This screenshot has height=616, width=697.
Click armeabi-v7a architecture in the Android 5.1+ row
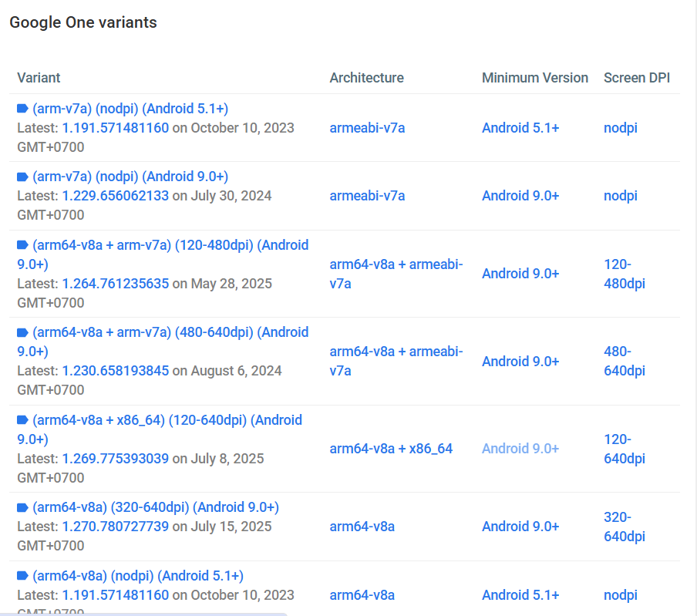click(x=367, y=128)
